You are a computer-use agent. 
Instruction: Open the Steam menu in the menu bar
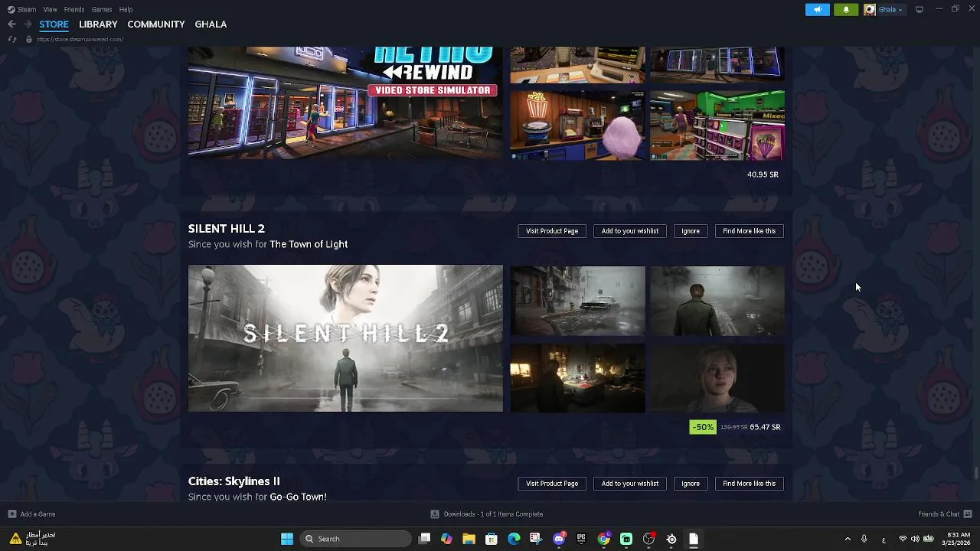(27, 9)
